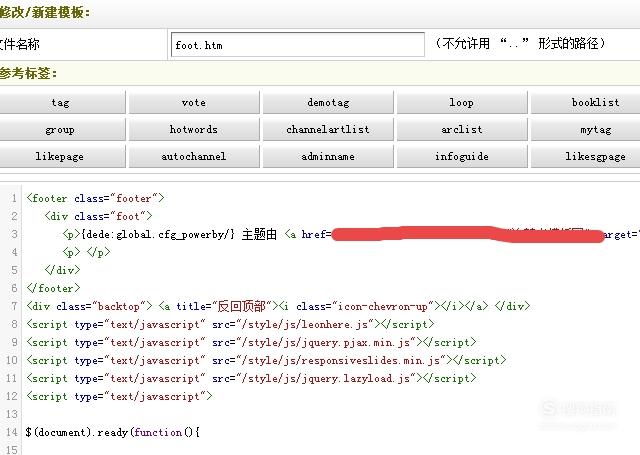Insert the autochannel reference label
640x455 pixels.
[x=194, y=156]
